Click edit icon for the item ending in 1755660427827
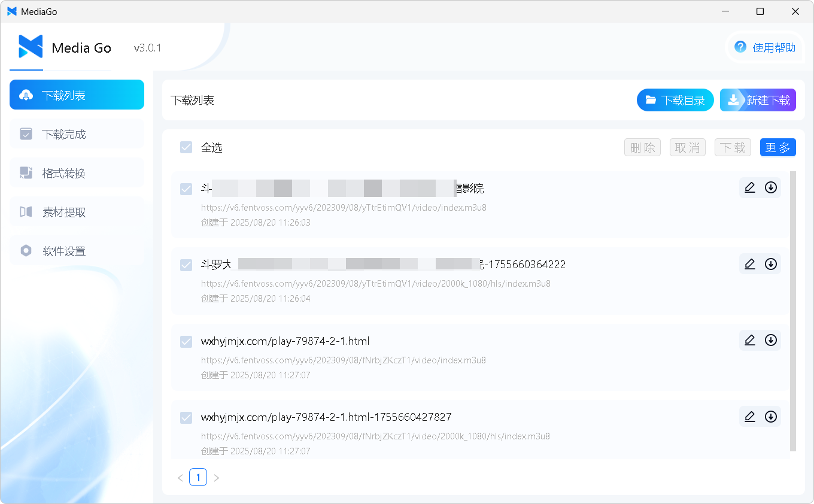814x504 pixels. pos(749,416)
